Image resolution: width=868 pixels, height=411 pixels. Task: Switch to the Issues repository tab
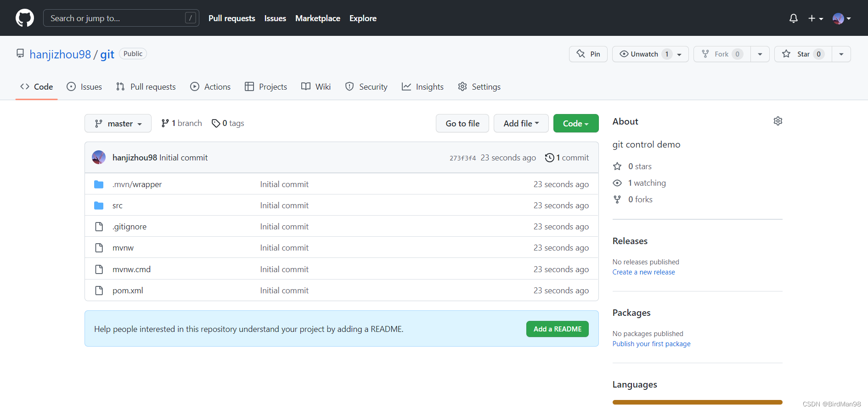(x=85, y=86)
